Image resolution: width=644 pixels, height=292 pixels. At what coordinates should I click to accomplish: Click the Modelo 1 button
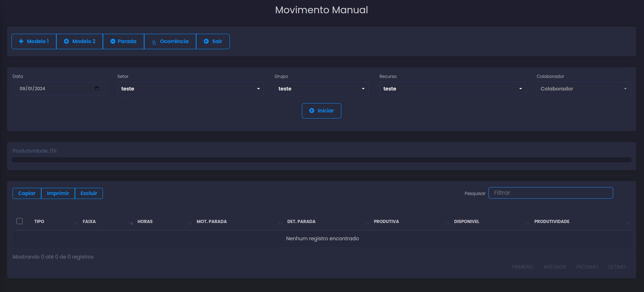pos(34,41)
